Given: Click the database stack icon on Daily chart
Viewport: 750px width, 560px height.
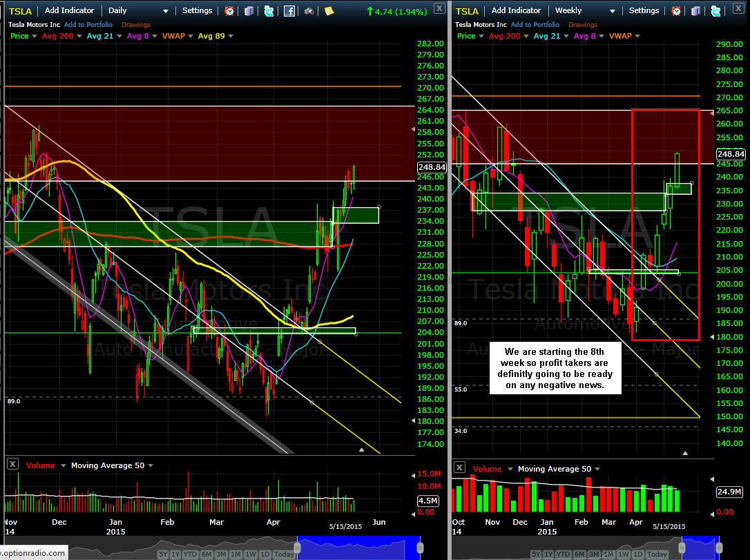Looking at the screenshot, I should click(x=249, y=11).
